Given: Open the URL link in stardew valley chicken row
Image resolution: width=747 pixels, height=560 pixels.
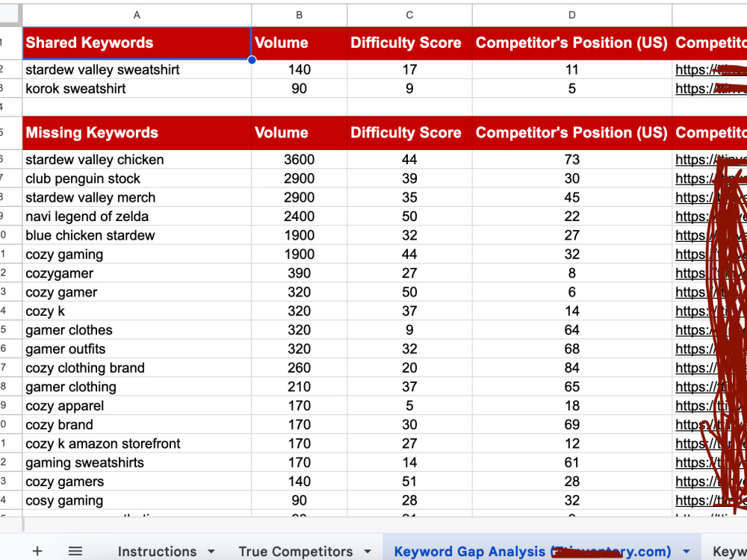Looking at the screenshot, I should coord(710,160).
